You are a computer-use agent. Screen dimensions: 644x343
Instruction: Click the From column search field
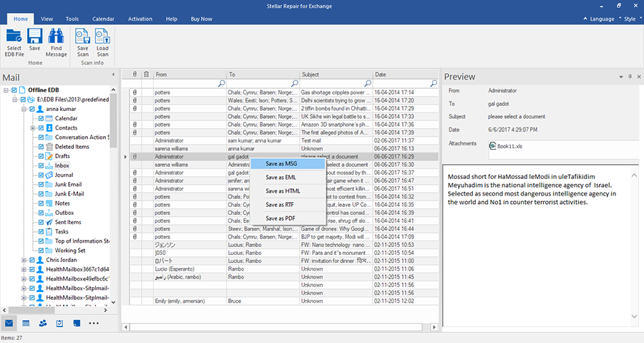(x=185, y=84)
